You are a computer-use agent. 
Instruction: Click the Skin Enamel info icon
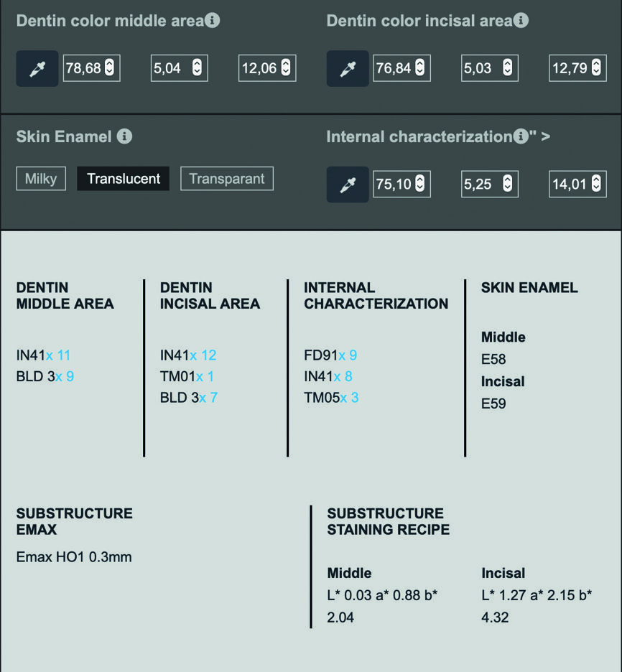coord(125,136)
